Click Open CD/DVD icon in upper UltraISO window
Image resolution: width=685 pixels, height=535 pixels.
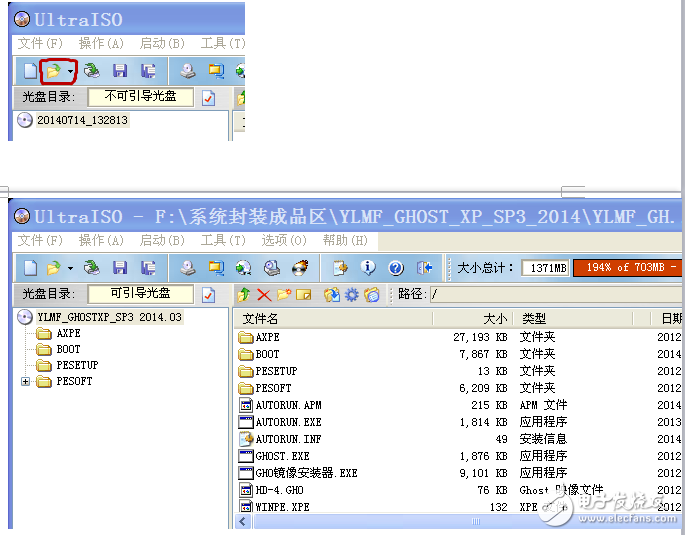pos(92,71)
